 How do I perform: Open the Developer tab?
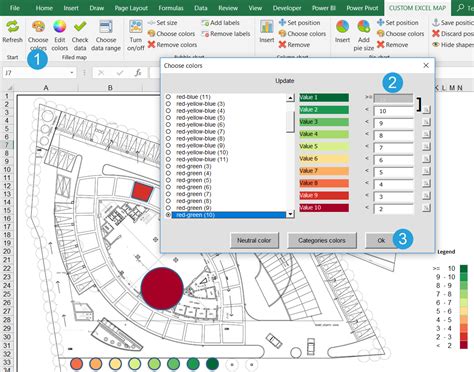(287, 8)
